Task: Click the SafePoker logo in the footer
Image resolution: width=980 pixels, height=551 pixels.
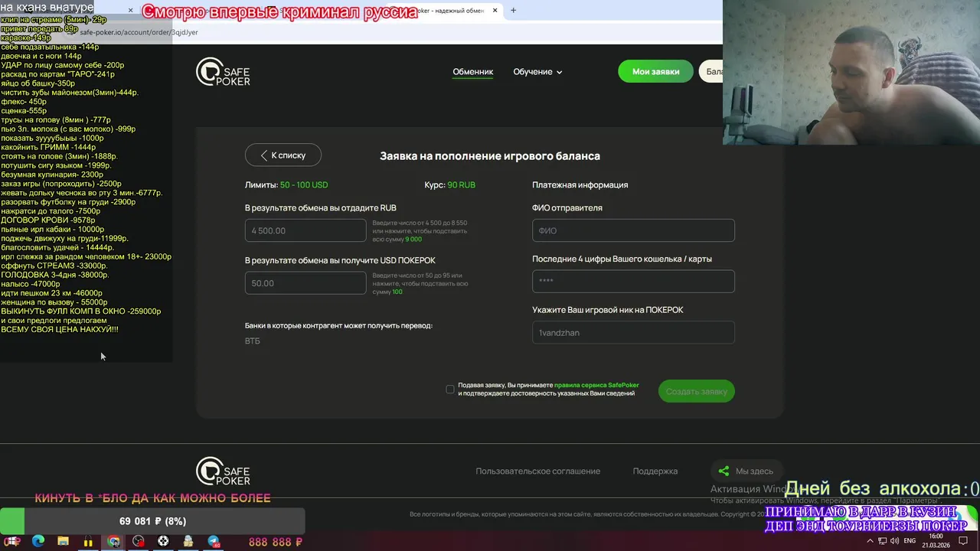Action: pyautogui.click(x=223, y=471)
